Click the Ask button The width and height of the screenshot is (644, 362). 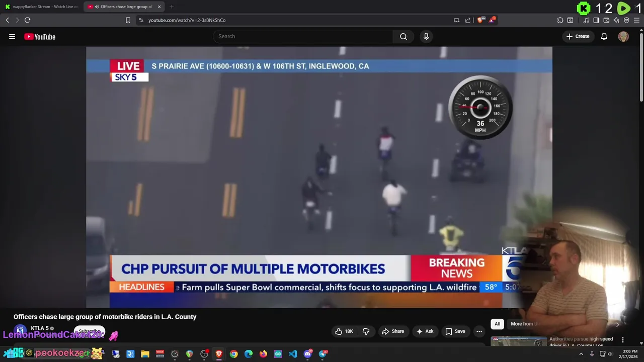425,331
